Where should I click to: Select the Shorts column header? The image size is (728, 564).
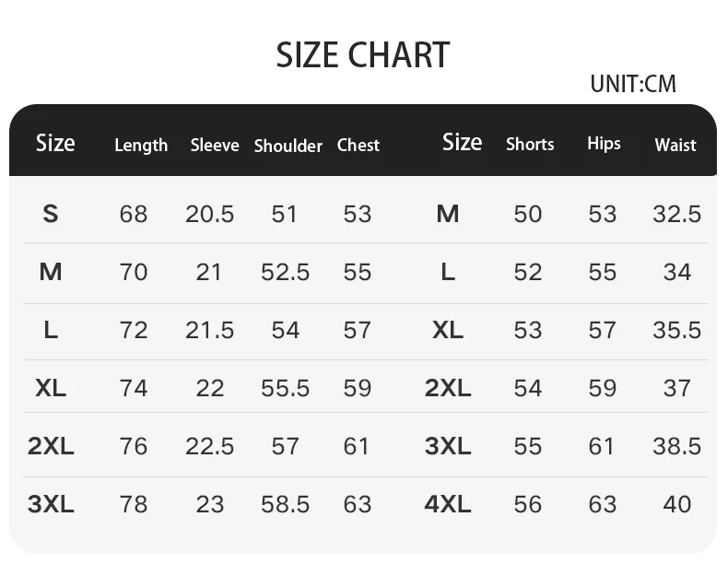tap(530, 144)
